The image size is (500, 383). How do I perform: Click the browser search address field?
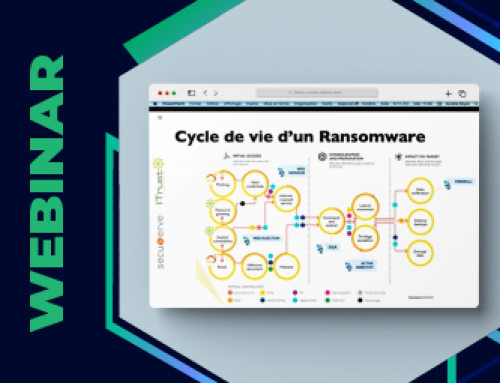click(x=317, y=92)
